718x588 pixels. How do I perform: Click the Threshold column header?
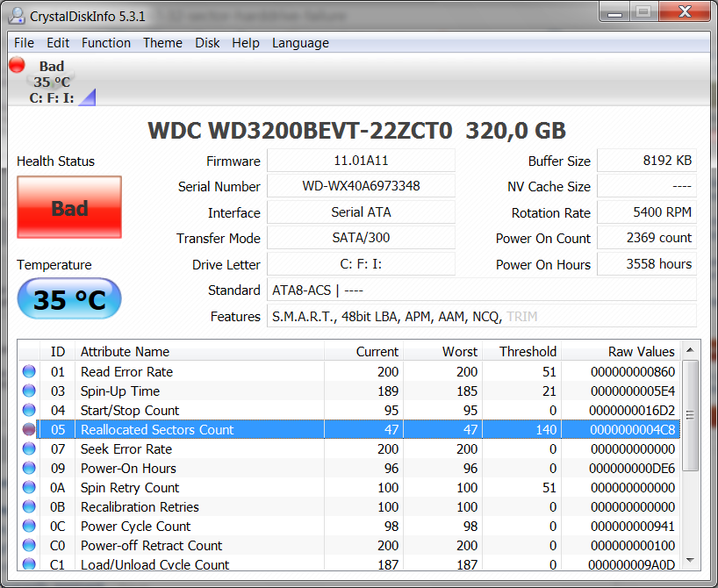(522, 352)
